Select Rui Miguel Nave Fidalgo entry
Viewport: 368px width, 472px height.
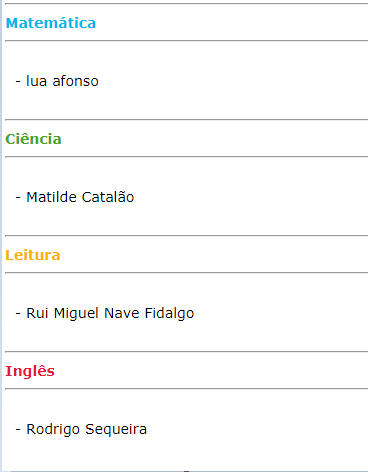(x=110, y=313)
